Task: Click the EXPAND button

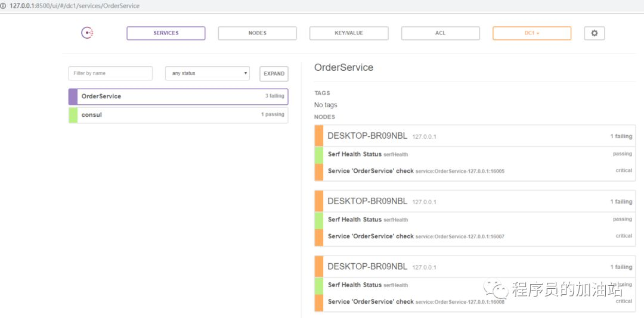Action: point(274,74)
